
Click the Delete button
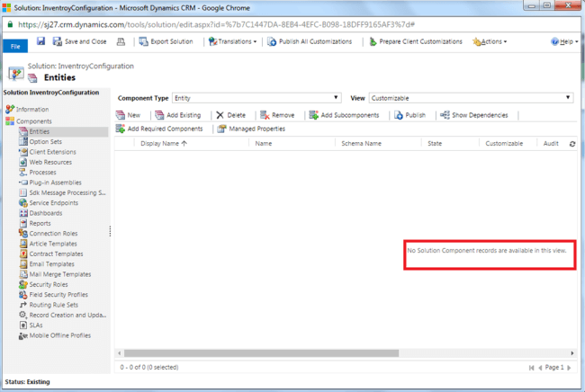click(231, 115)
